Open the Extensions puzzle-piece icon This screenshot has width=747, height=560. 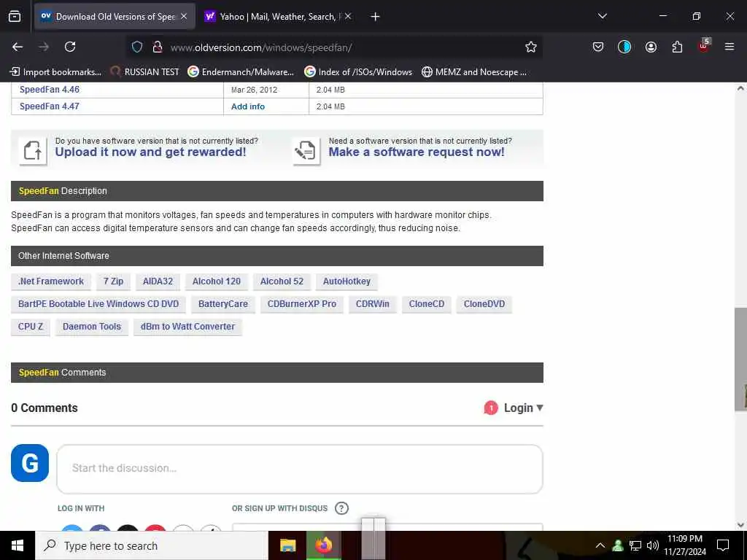[677, 47]
